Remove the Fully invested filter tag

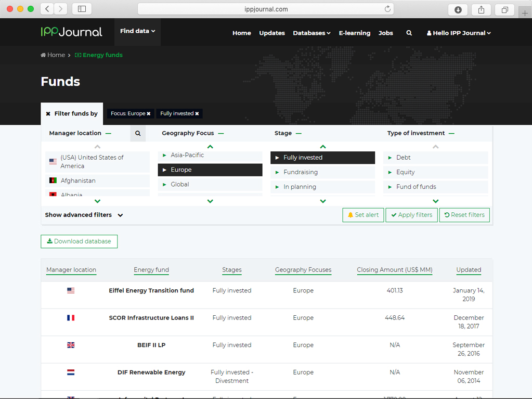[197, 113]
